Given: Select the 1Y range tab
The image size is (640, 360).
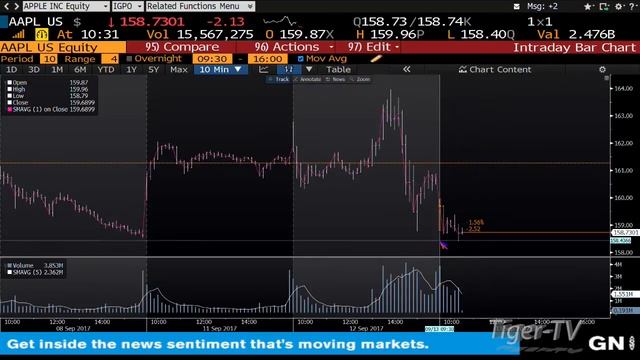Looking at the screenshot, I should click(131, 69).
